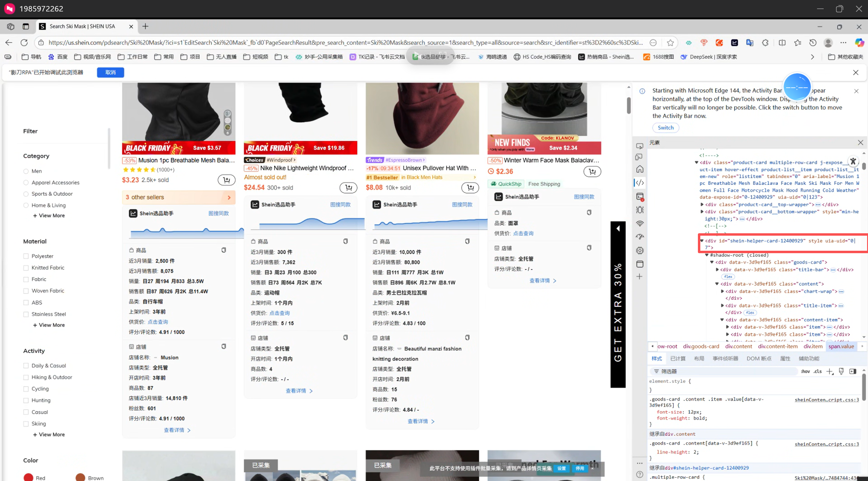Image resolution: width=868 pixels, height=481 pixels.
Task: Click the browser address bar URL
Action: coord(345,43)
